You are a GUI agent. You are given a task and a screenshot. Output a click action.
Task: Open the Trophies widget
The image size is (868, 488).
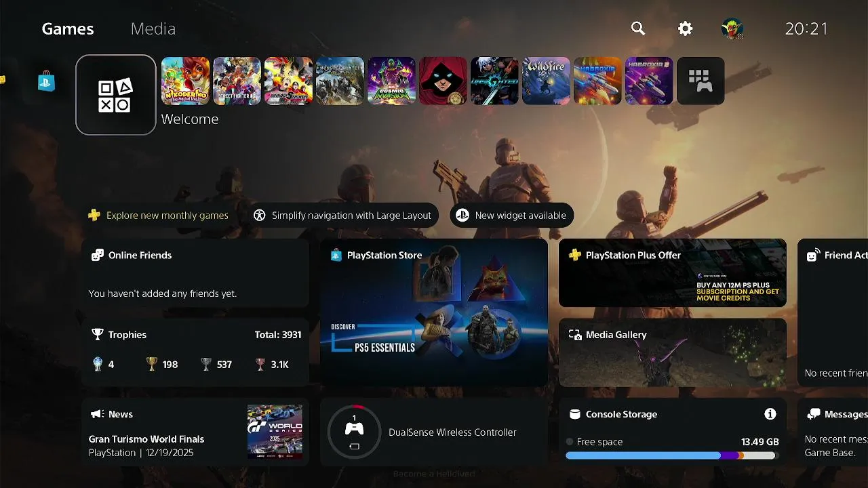195,352
